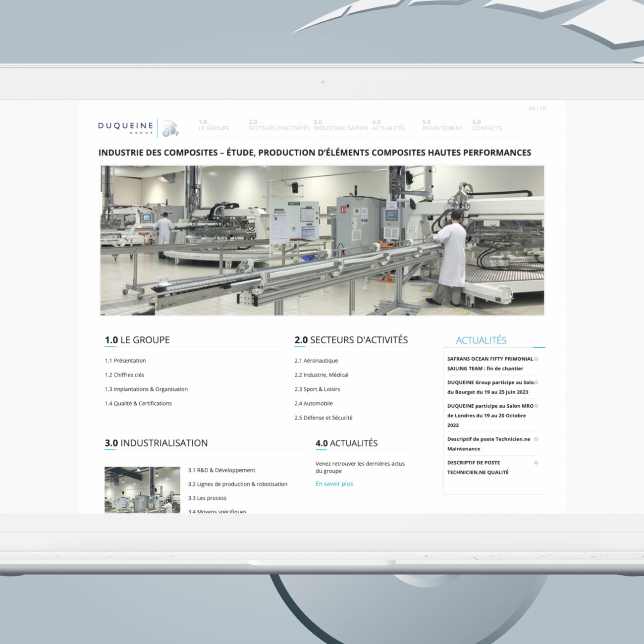Viewport: 644px width, 644px height.
Task: Open the Salon MRO de Londres news item
Action: (490, 416)
